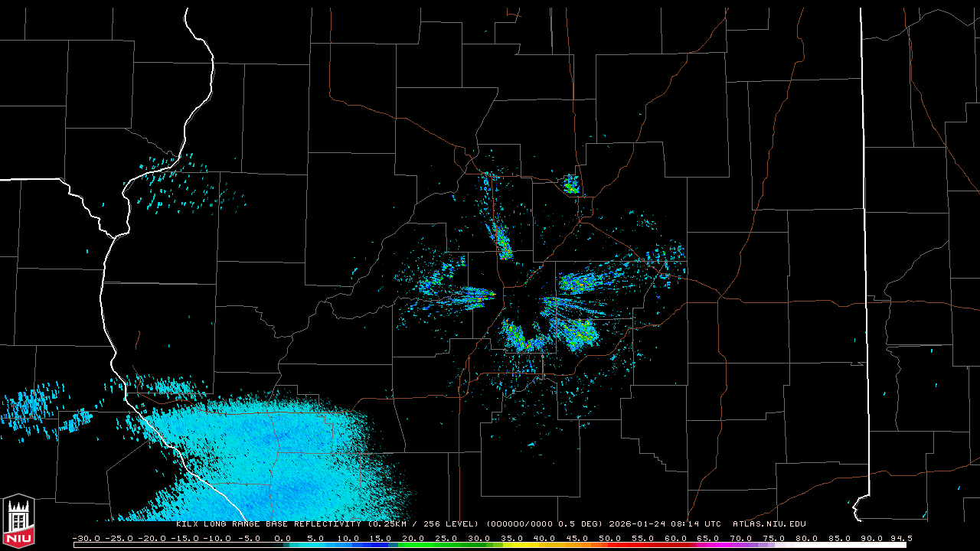Click the small isolated green echo north of radar center
Image resolution: width=980 pixels, height=551 pixels.
click(570, 184)
